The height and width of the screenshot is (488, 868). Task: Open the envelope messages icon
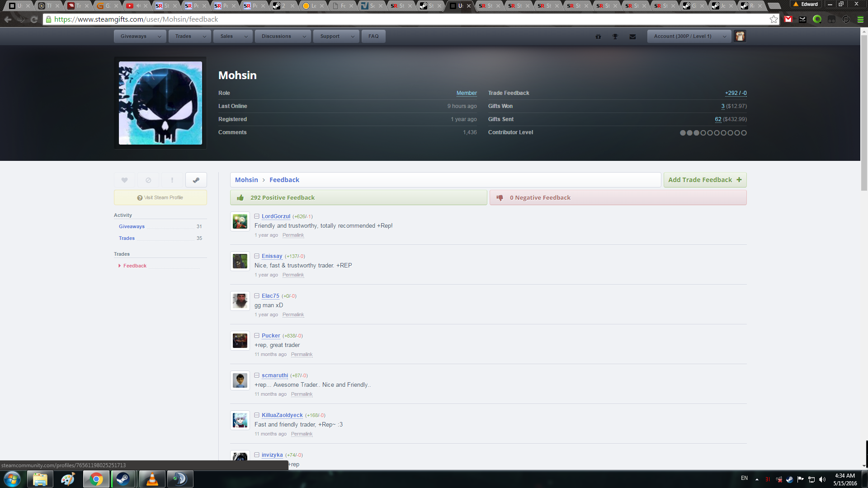pos(632,37)
